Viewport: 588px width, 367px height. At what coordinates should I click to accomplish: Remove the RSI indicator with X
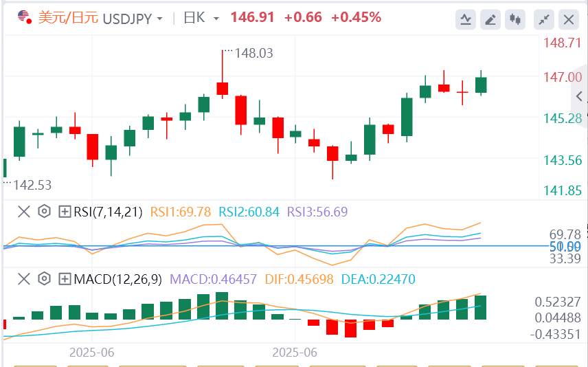24,212
